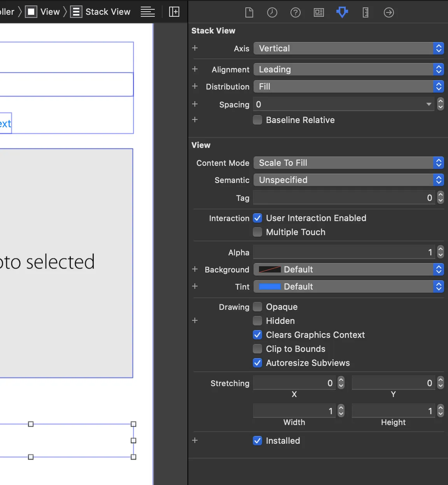448x485 pixels.
Task: Select the Attributes inspector icon
Action: (342, 12)
